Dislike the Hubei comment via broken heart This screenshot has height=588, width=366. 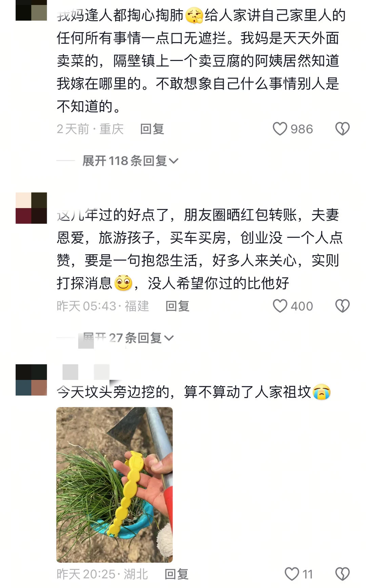342,574
